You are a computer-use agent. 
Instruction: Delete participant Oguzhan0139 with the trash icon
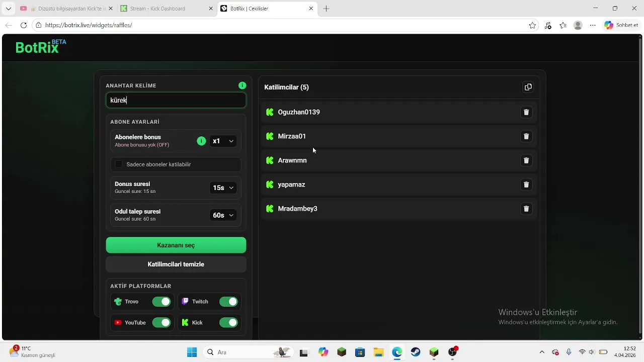pyautogui.click(x=526, y=112)
